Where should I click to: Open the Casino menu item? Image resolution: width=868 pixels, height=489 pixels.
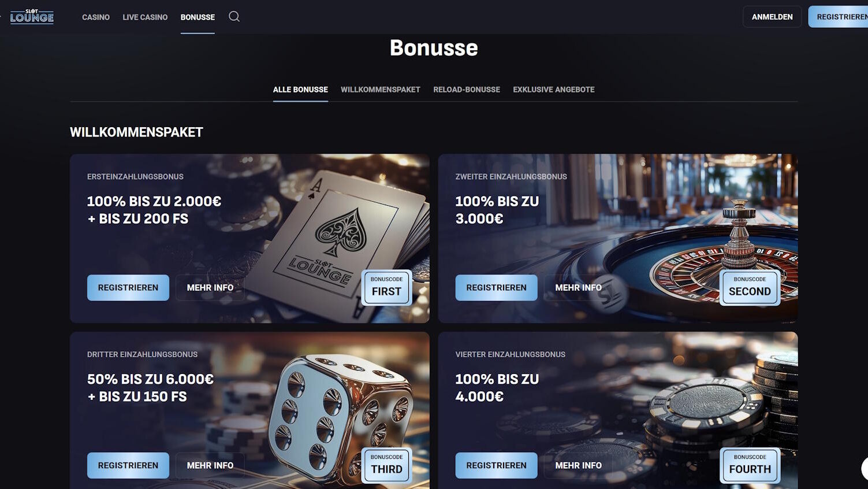(96, 17)
